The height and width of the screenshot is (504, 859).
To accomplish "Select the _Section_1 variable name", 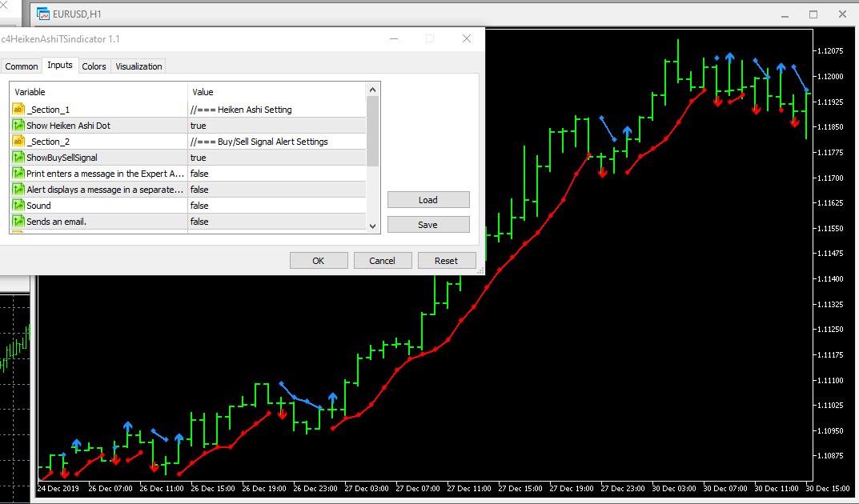I will (48, 110).
